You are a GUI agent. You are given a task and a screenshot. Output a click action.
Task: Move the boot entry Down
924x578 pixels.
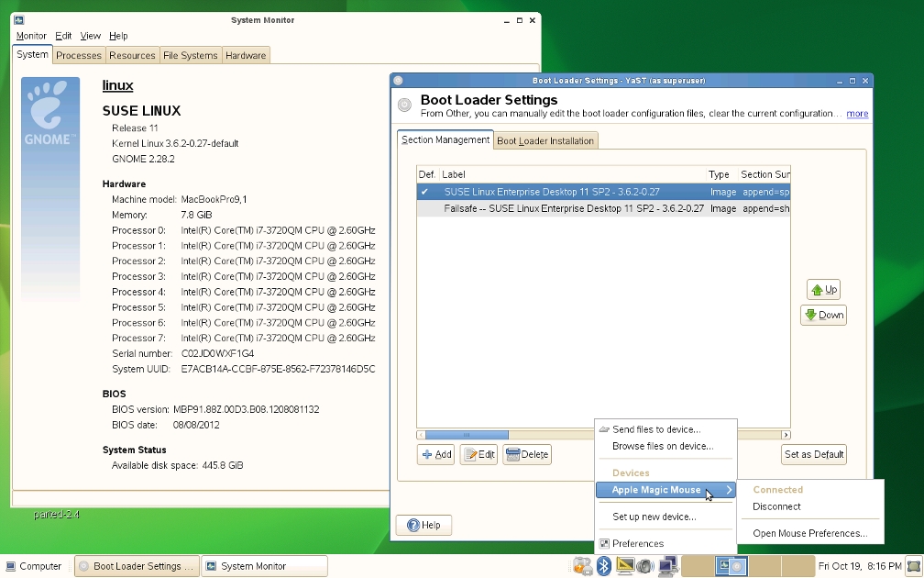(823, 315)
